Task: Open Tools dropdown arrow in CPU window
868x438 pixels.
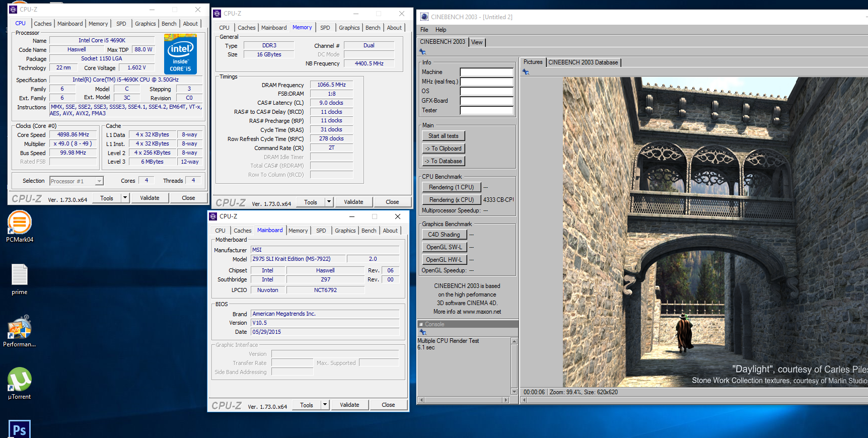Action: click(125, 198)
